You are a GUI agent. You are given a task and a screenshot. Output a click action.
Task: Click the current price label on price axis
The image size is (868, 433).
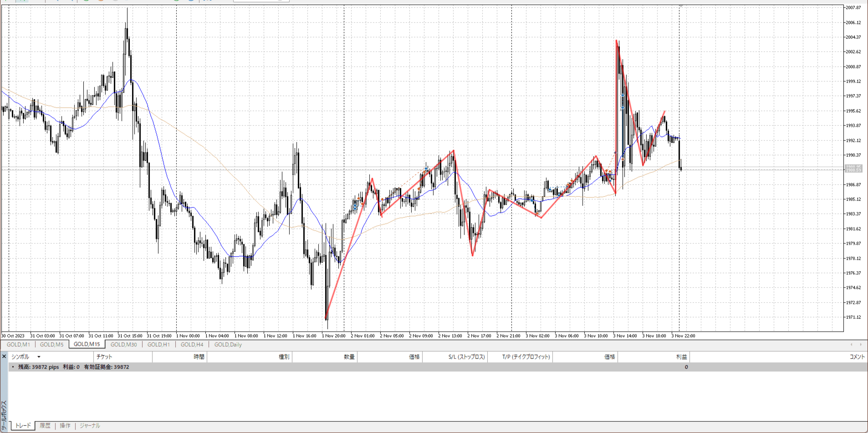(x=853, y=168)
